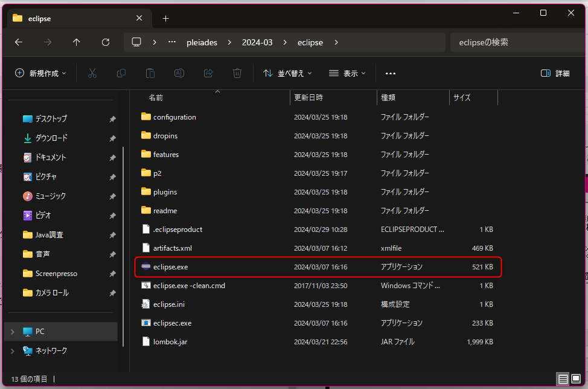Select the readme folder name
Image resolution: width=588 pixels, height=389 pixels.
coord(165,211)
